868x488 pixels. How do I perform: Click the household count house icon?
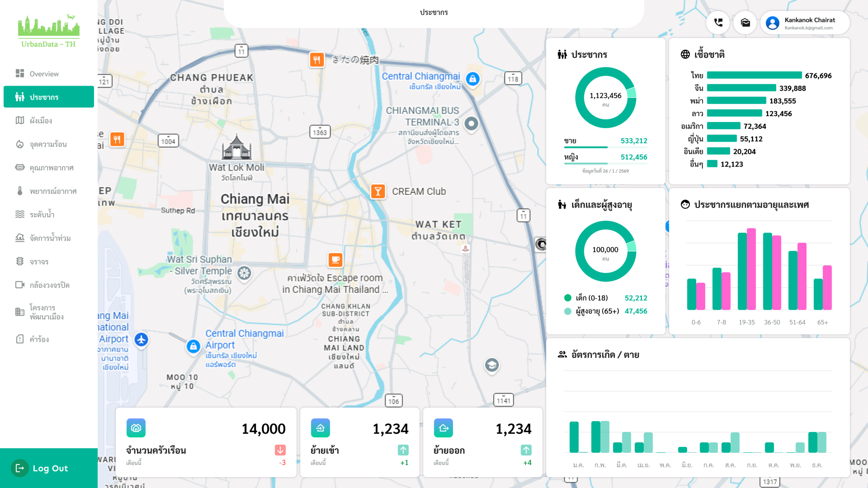coord(136,428)
